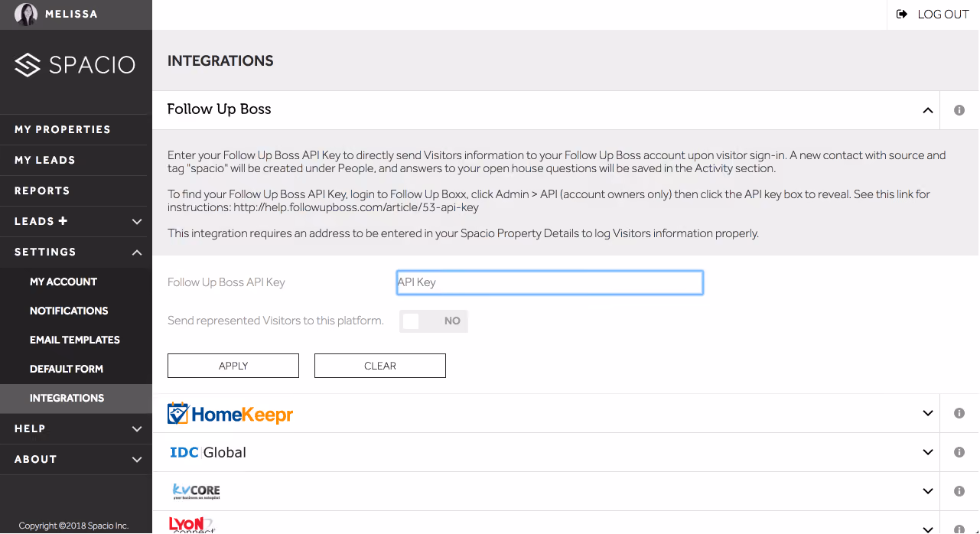This screenshot has height=534, width=980.
Task: Focus the Follow Up Boss API Key field
Action: [550, 282]
